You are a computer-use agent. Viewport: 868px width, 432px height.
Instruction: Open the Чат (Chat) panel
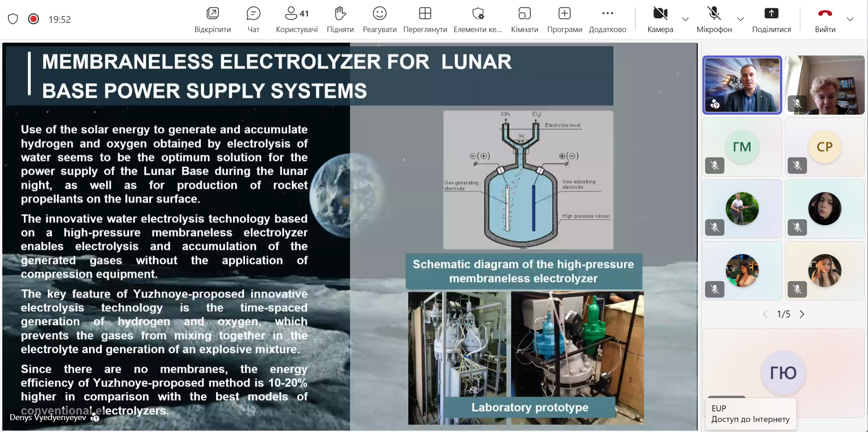click(x=253, y=19)
